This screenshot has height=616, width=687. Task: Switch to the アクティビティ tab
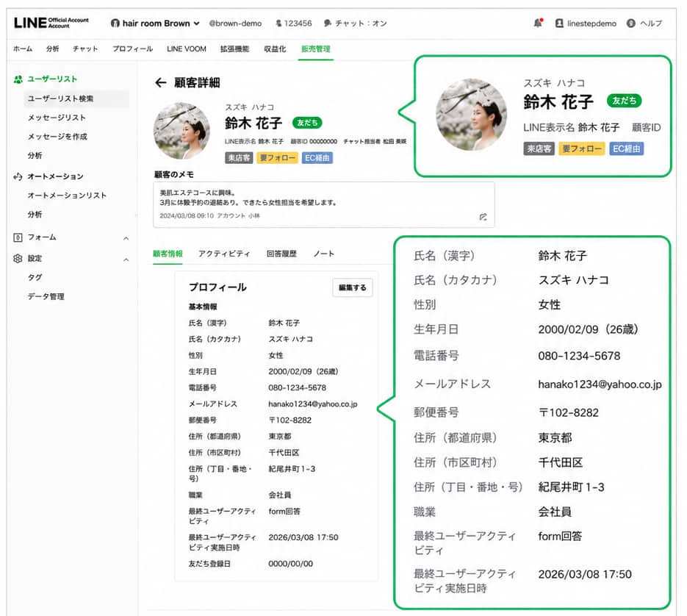224,254
